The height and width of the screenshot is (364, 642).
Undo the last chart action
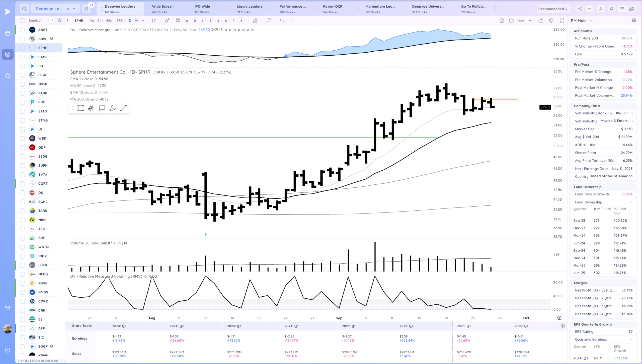282,21
